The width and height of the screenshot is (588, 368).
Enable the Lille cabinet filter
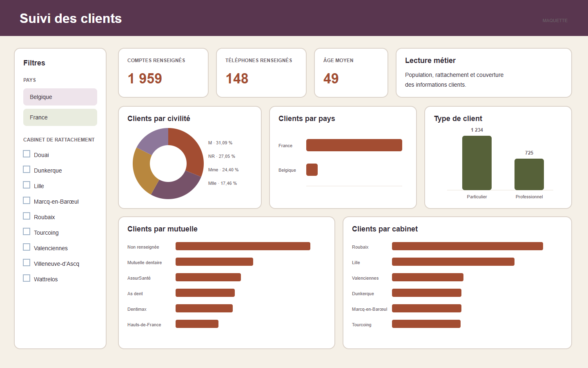point(27,185)
